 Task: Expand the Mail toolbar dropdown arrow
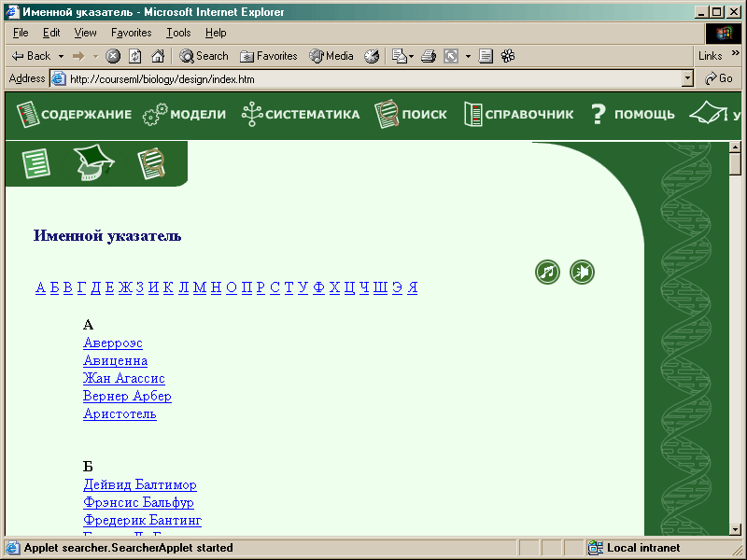pos(410,56)
